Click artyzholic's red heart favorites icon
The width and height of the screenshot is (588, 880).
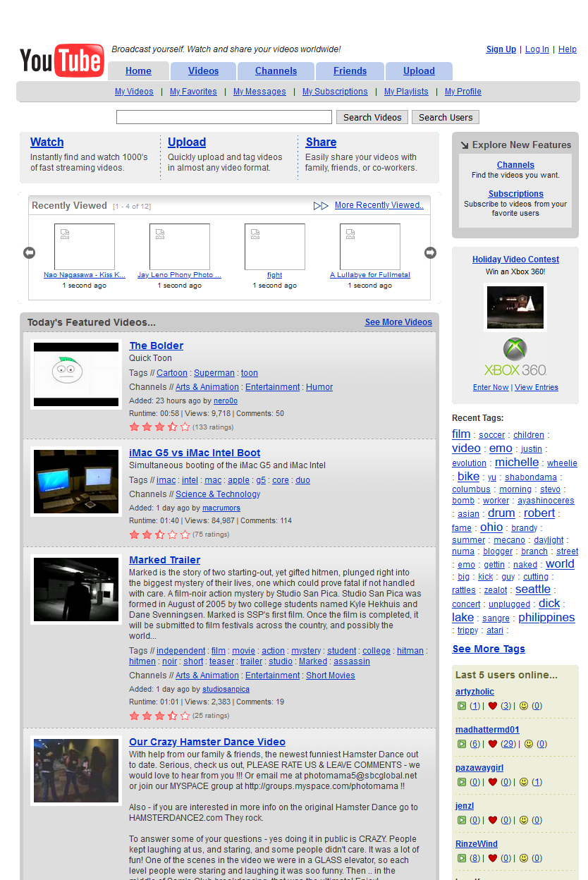(x=493, y=706)
